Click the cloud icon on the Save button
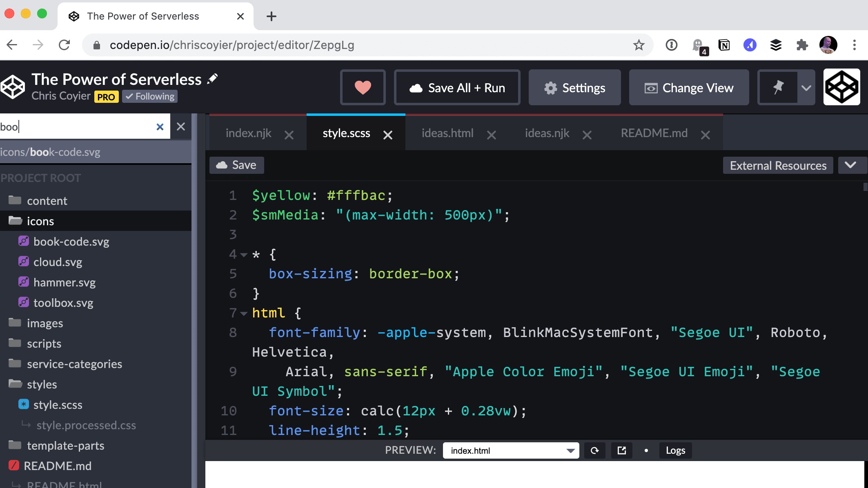The height and width of the screenshot is (488, 868). point(221,165)
